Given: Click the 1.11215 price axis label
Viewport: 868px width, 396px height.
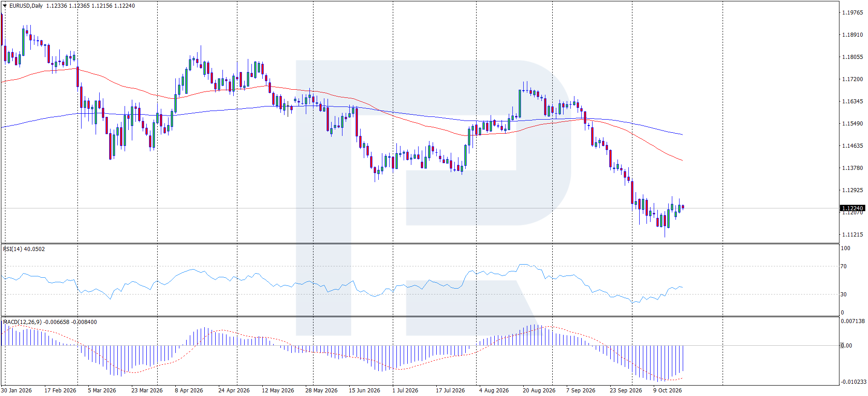Looking at the screenshot, I should click(852, 235).
